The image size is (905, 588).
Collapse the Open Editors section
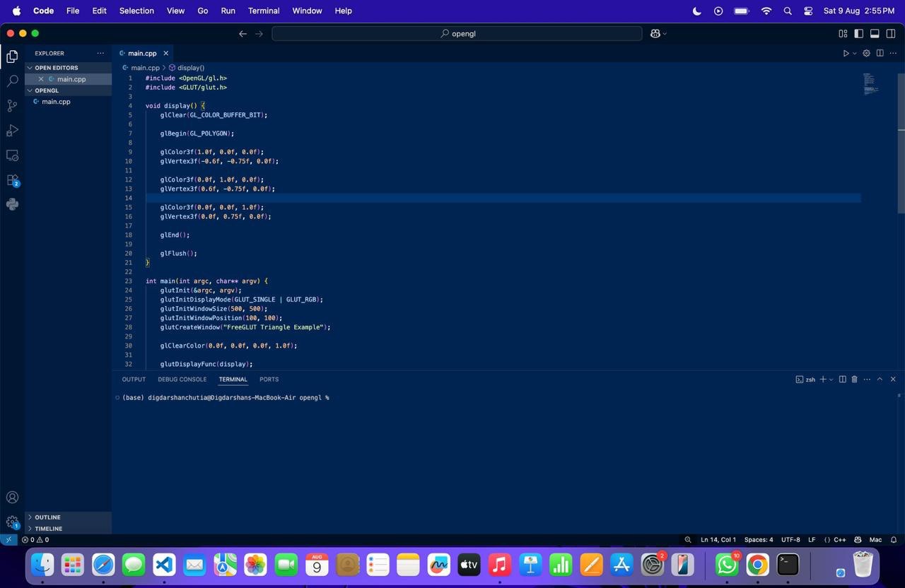coord(56,68)
